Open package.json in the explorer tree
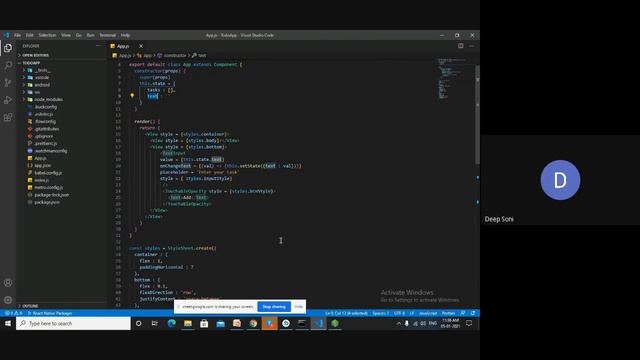 tap(47, 202)
